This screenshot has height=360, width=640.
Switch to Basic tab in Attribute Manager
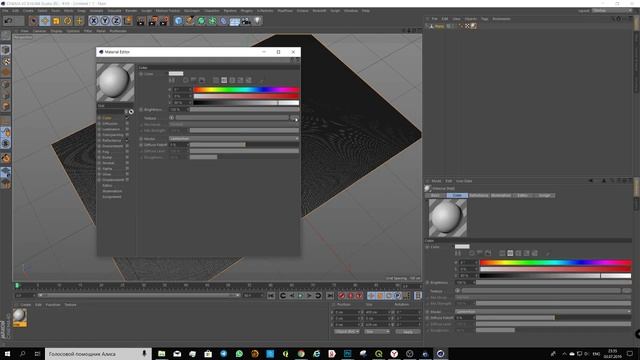click(x=436, y=196)
